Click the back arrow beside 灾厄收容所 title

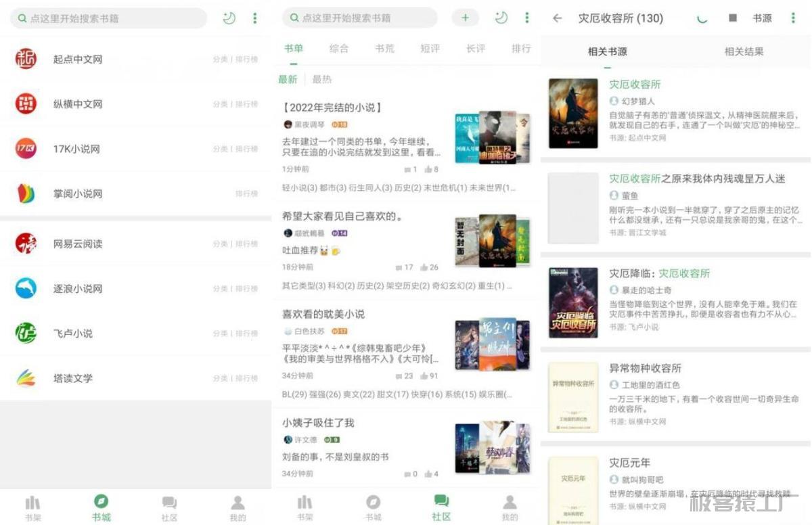click(x=558, y=18)
